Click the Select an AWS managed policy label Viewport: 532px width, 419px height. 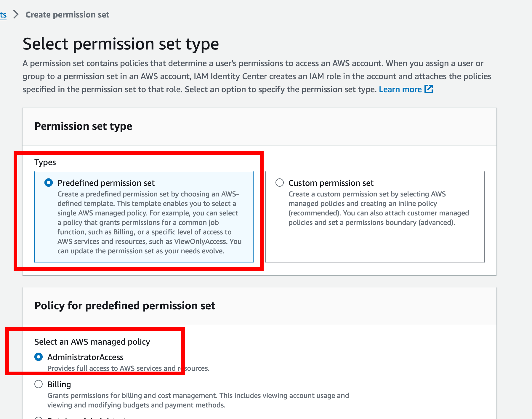(92, 342)
